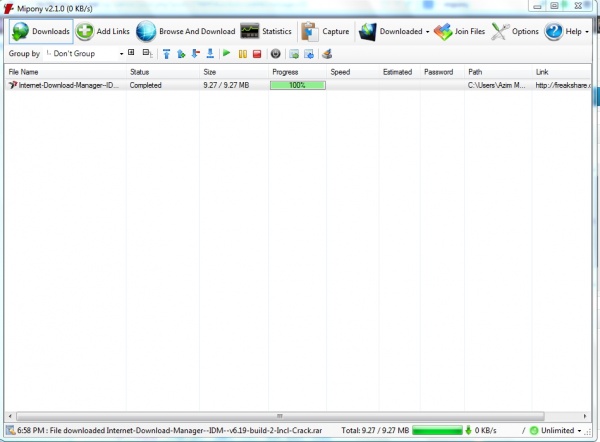Click the Path column header
The height and width of the screenshot is (442, 600).
(498, 72)
